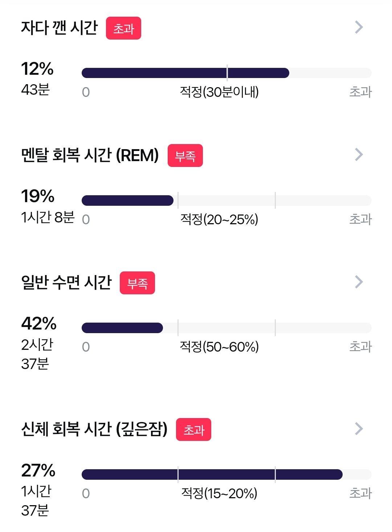
Task: Tap the 적정(50~60%) range label
Action: click(x=219, y=347)
